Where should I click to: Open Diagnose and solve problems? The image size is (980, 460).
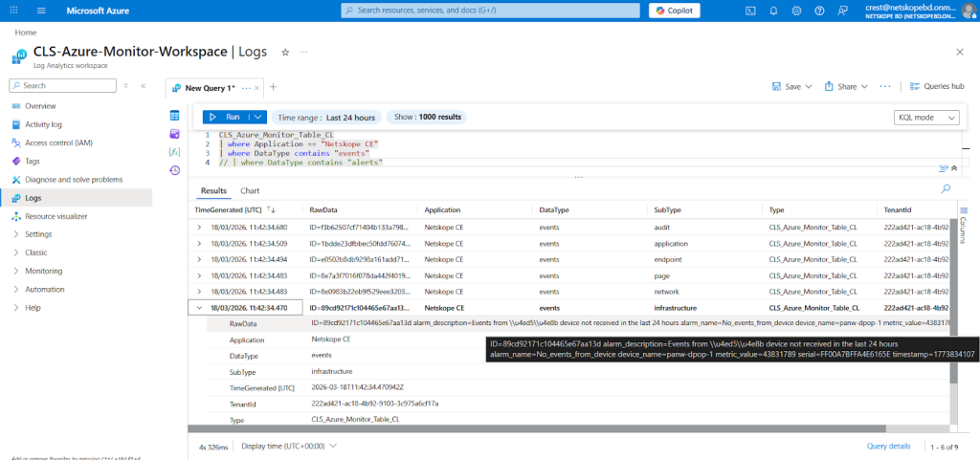[x=74, y=179]
